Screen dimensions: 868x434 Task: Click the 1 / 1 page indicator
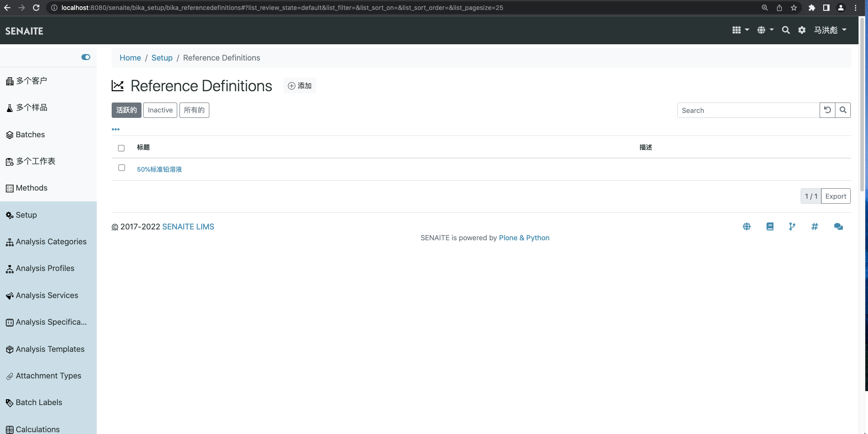pos(811,196)
